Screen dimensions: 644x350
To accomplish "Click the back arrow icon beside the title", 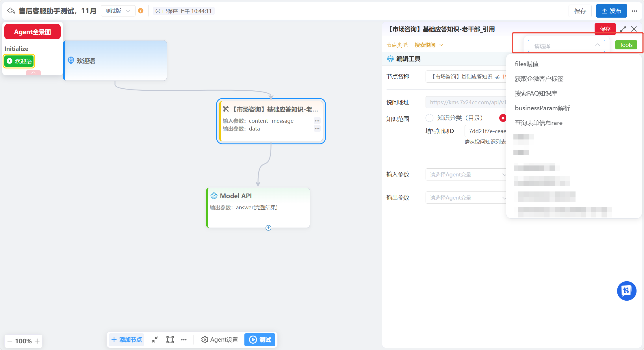I will [x=11, y=11].
